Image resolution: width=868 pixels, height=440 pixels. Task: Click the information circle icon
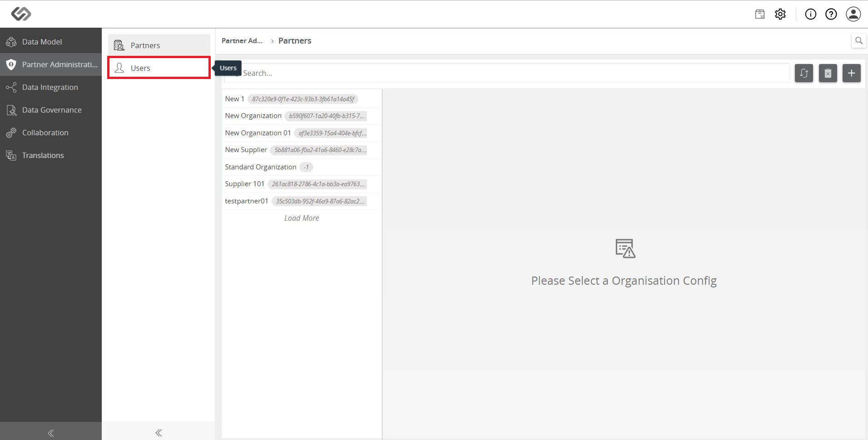pyautogui.click(x=811, y=14)
